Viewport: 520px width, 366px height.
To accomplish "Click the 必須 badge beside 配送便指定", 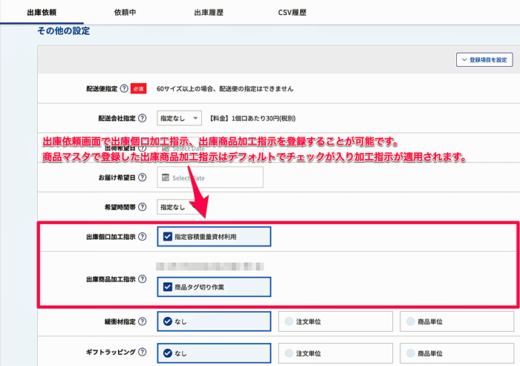I will (138, 89).
